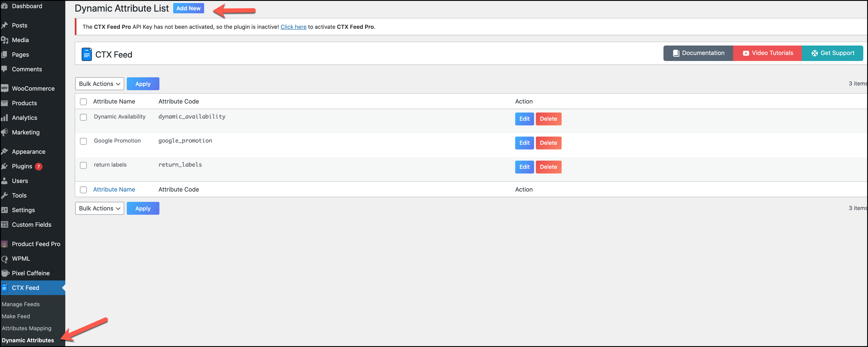Click the header Attribute Name column label
This screenshot has width=868, height=347.
[x=114, y=101]
